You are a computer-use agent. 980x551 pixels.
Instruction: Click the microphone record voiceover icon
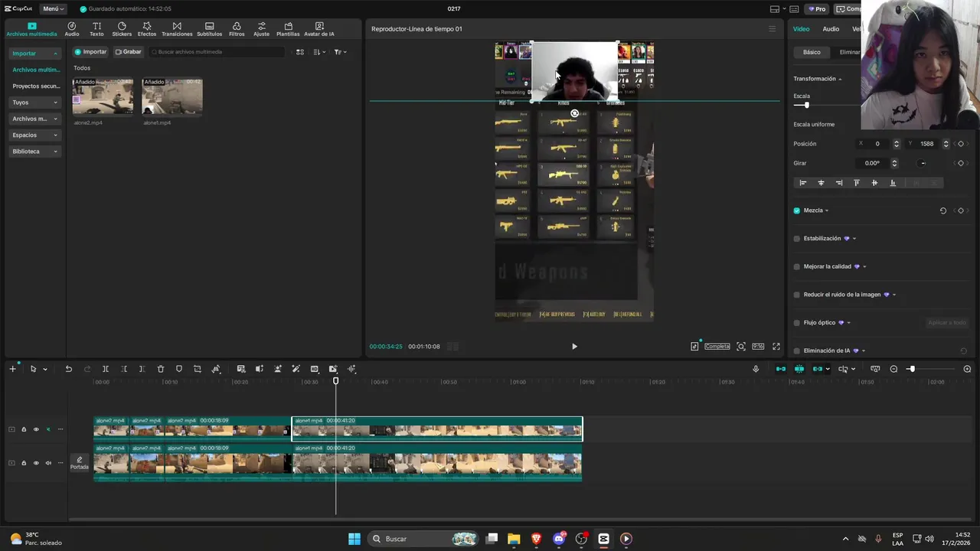[x=756, y=369]
